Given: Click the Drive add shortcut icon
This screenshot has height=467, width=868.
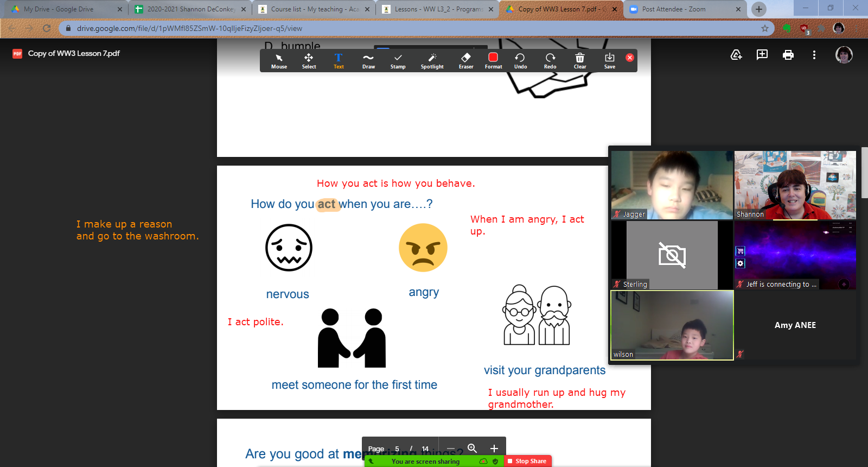Looking at the screenshot, I should click(736, 54).
